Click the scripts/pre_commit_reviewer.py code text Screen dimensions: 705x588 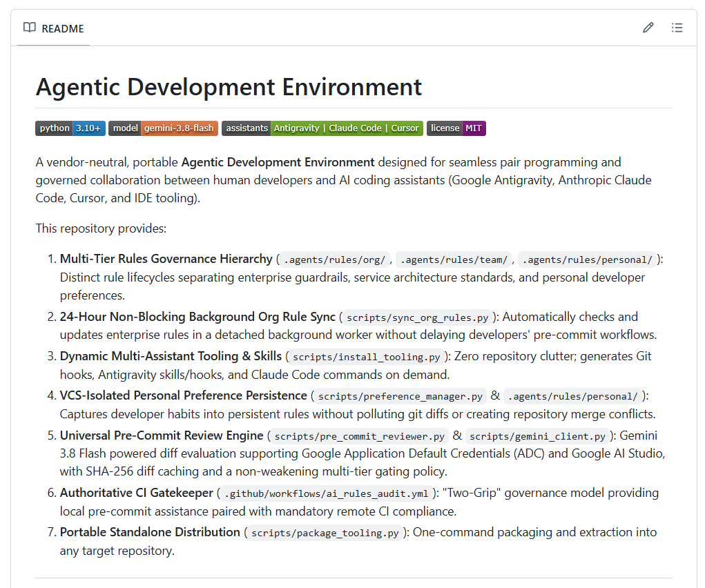click(x=359, y=436)
